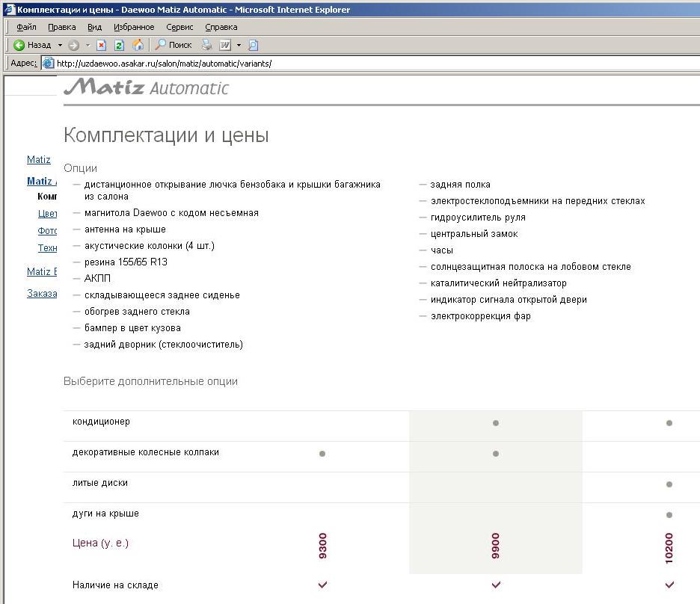Click the Back (Назад) arrow button
This screenshot has height=604, width=700.
pos(19,45)
